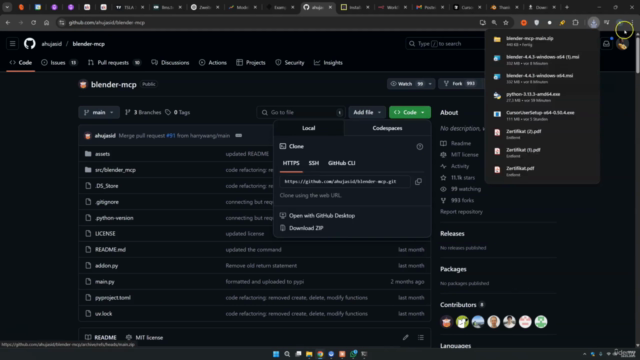Switch to the MIT license tab

tap(144, 338)
